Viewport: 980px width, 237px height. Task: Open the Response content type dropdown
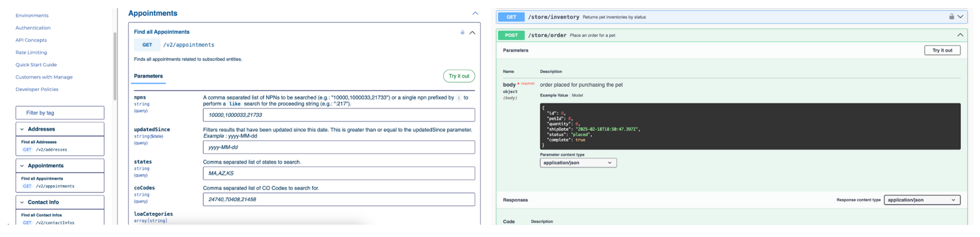pyautogui.click(x=921, y=200)
